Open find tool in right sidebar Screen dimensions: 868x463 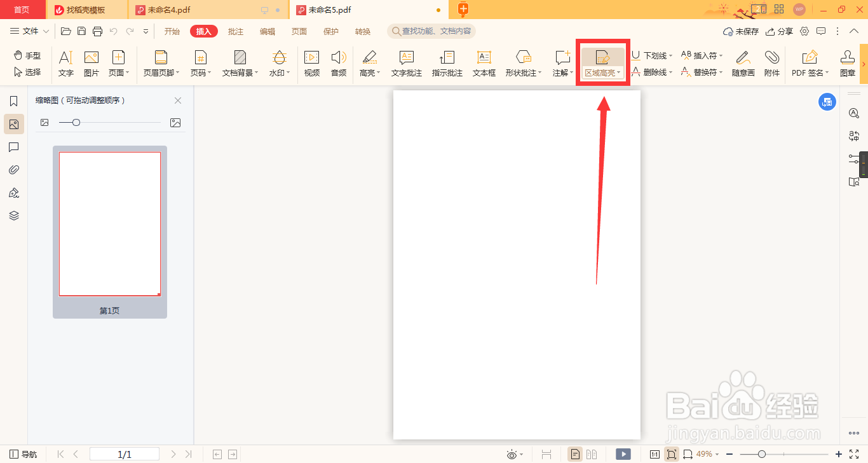click(x=854, y=113)
